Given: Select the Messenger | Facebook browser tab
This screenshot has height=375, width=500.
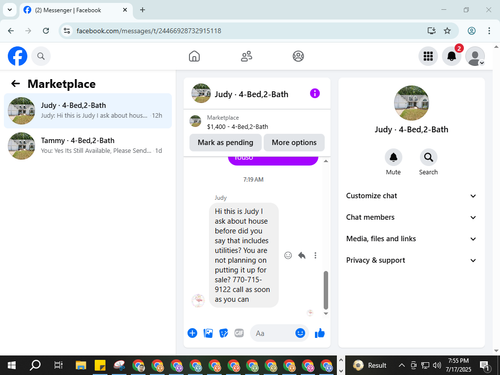Looking at the screenshot, I should pyautogui.click(x=76, y=10).
